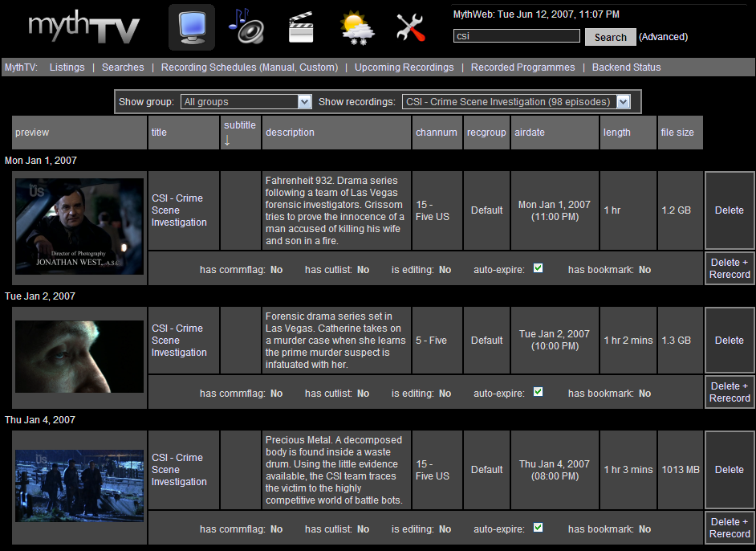Toggle auto-expire for Tue Jan 2 recording
Image resolution: width=756 pixels, height=551 pixels.
(x=538, y=392)
